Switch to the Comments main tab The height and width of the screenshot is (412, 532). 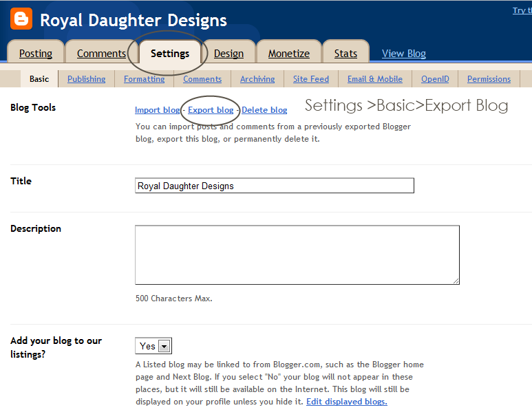[101, 54]
